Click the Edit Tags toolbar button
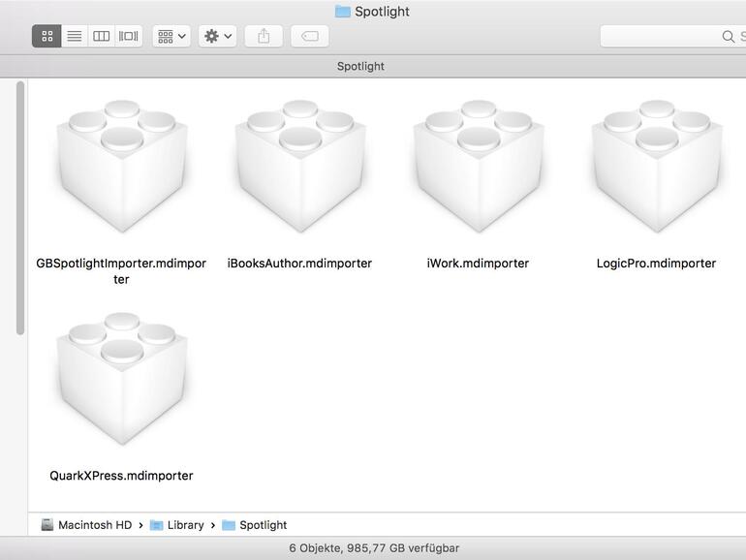Image resolution: width=746 pixels, height=560 pixels. point(310,36)
